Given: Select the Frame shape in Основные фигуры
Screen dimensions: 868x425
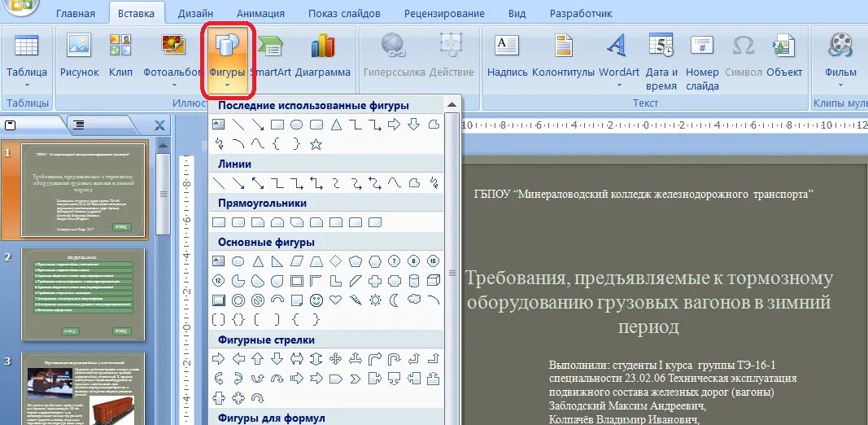Looking at the screenshot, I should click(x=297, y=281).
